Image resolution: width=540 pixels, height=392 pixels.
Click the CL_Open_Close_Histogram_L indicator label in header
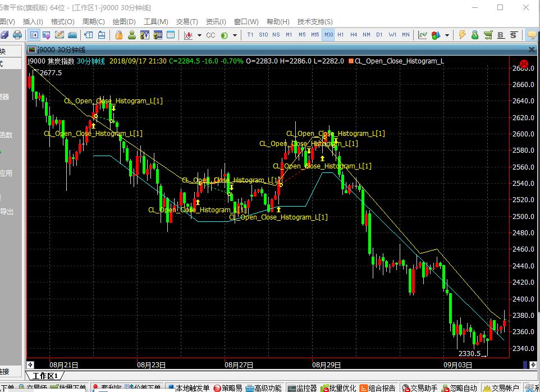coord(399,61)
